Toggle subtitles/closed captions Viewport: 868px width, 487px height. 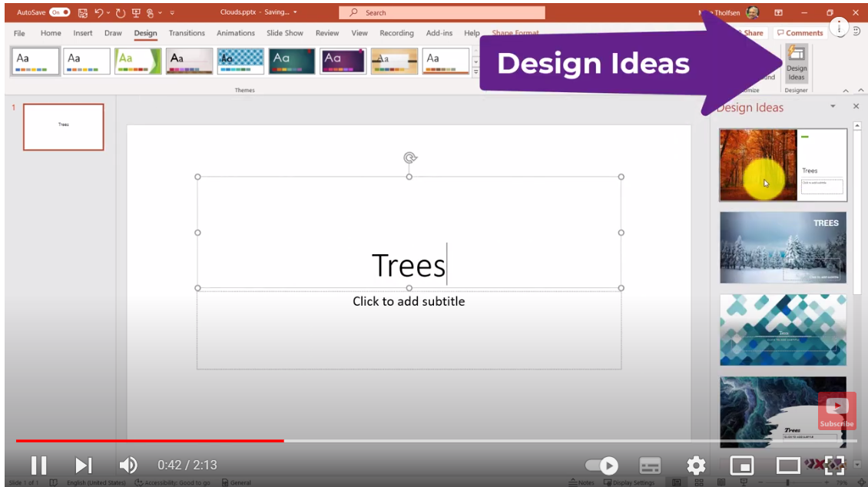tap(650, 465)
